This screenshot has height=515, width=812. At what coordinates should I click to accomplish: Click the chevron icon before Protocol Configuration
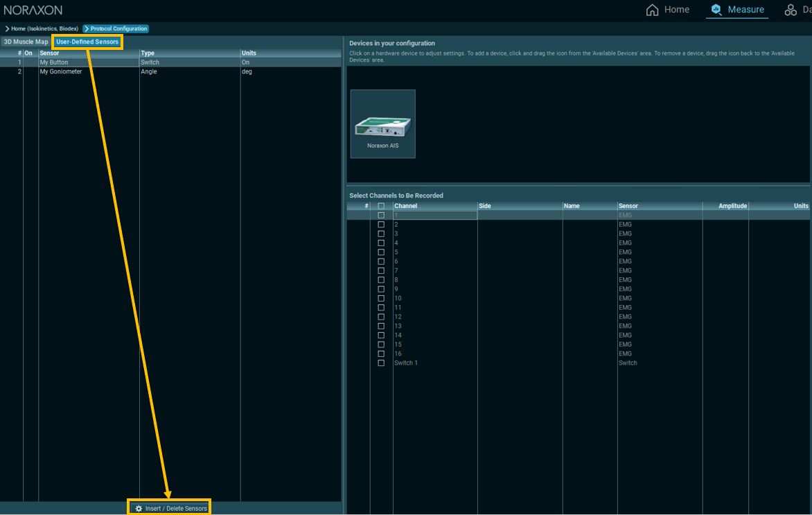click(x=87, y=29)
